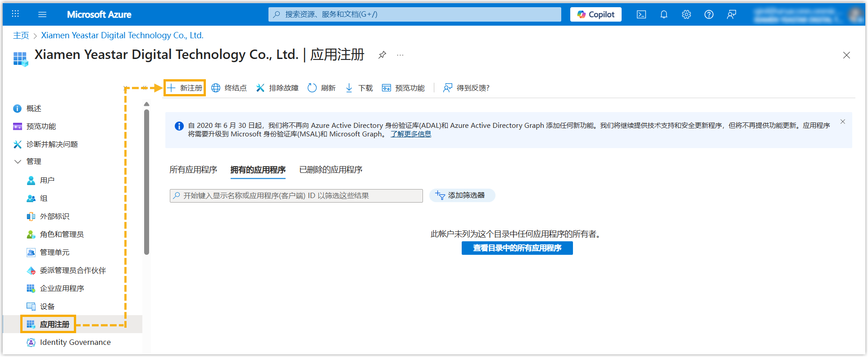Open the feedback icon in the top bar
This screenshot has width=868, height=357.
[x=731, y=14]
